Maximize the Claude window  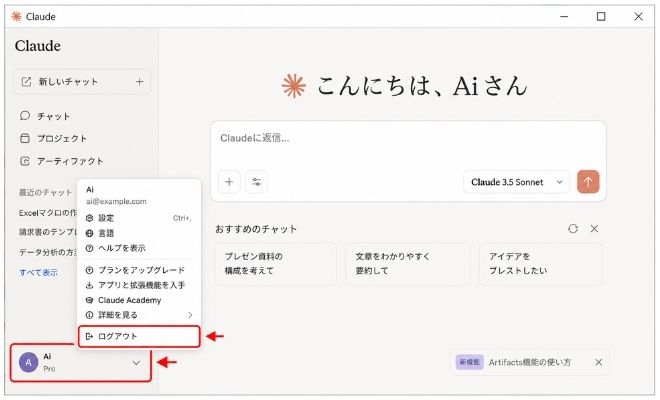point(601,16)
